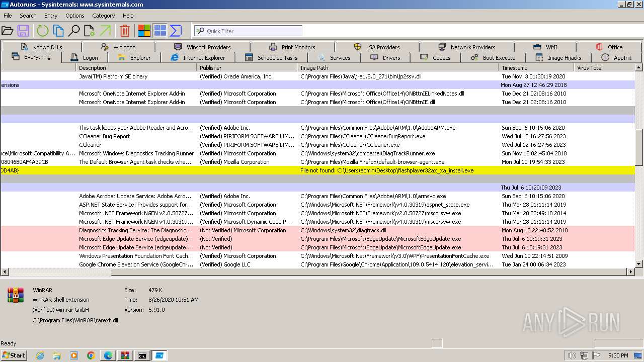Open the Options menu
The image size is (644, 362).
tap(75, 16)
